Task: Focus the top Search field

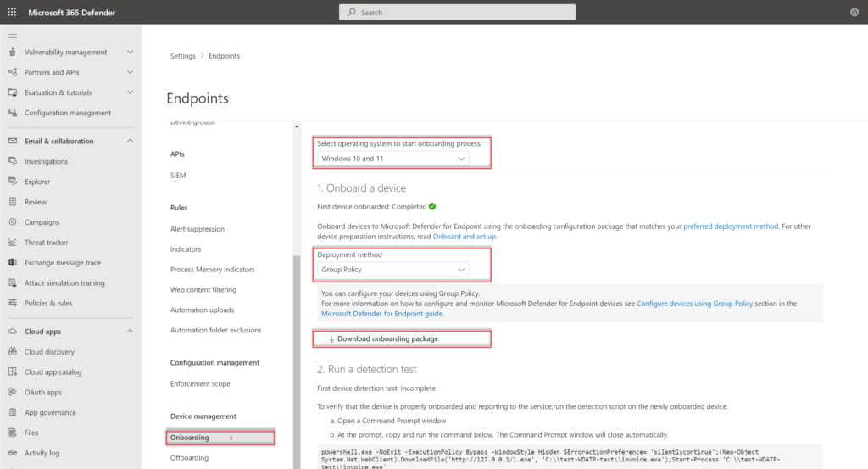Action: click(457, 12)
